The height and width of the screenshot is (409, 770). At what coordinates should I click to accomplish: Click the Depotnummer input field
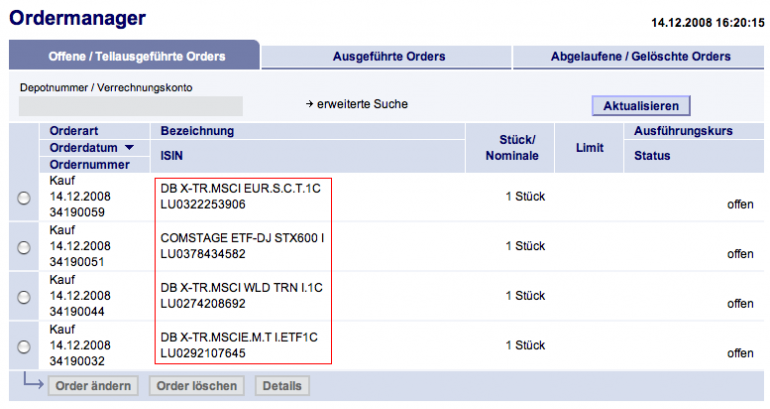click(x=131, y=106)
